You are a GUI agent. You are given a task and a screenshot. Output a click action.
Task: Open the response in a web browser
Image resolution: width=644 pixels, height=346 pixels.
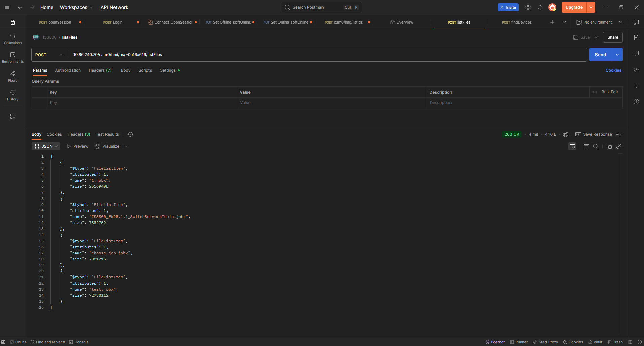tap(566, 134)
